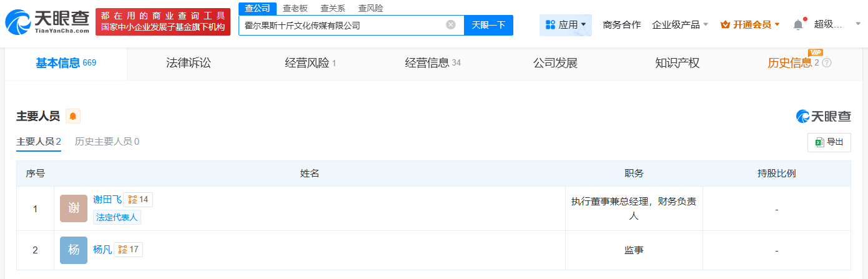Image resolution: width=868 pixels, height=279 pixels.
Task: Click the TianYanCha logo to go home
Action: (47, 22)
